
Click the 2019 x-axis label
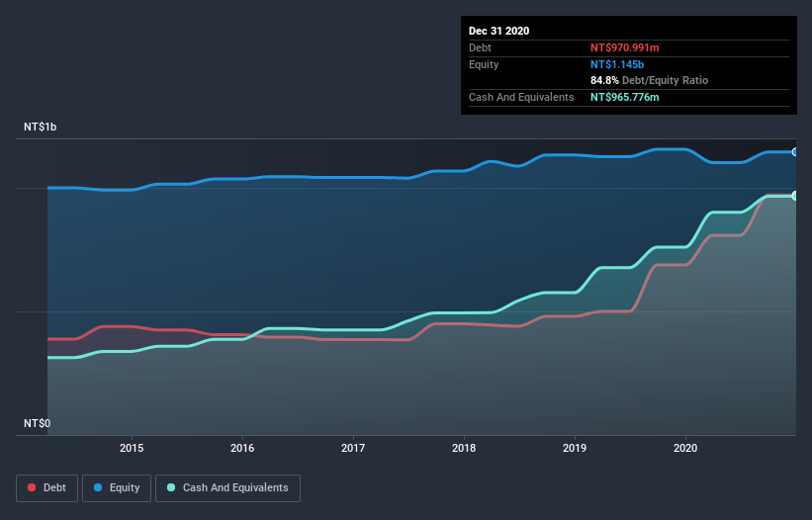point(575,448)
